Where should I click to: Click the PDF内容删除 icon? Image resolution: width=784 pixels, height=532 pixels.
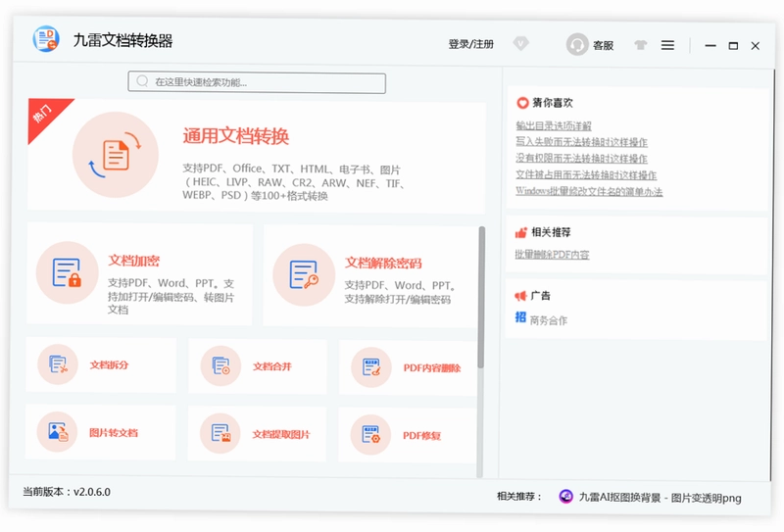click(371, 367)
